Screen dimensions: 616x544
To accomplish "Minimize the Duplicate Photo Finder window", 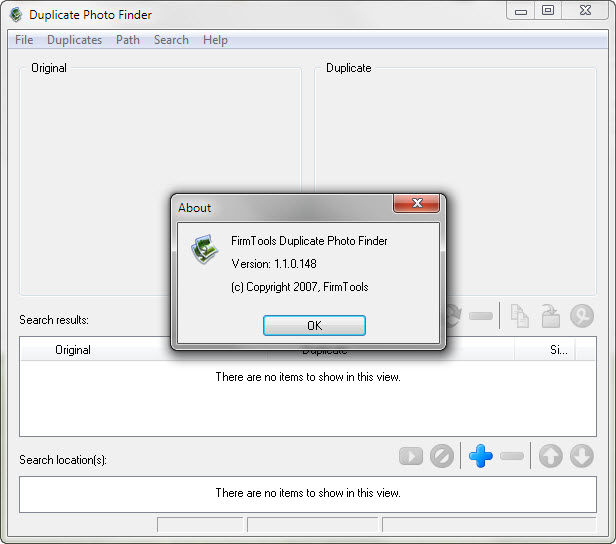I will click(521, 11).
